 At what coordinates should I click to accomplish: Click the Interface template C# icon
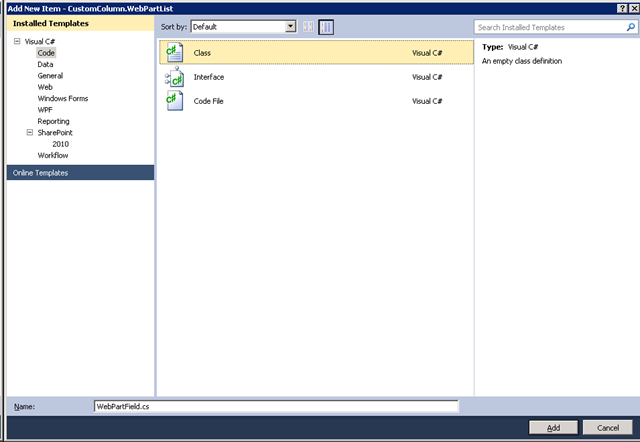175,77
